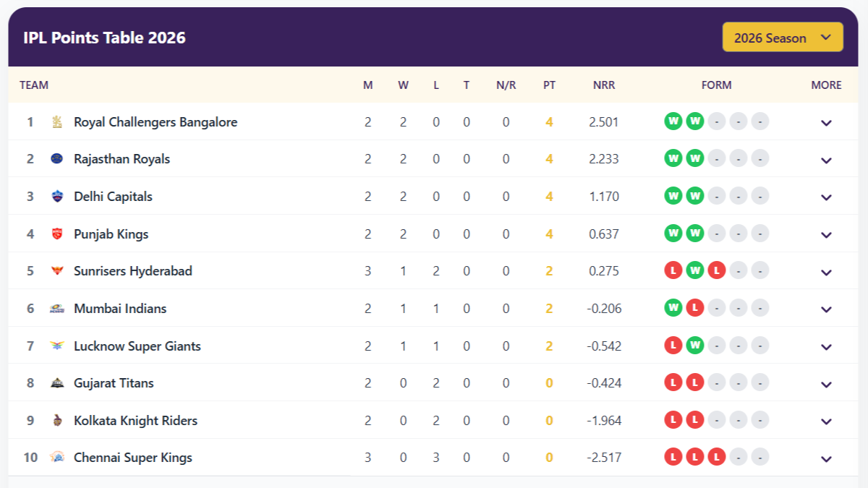Screen dimensions: 868x488
Task: Click the PT value for Rajasthan Royals
Action: tap(550, 158)
